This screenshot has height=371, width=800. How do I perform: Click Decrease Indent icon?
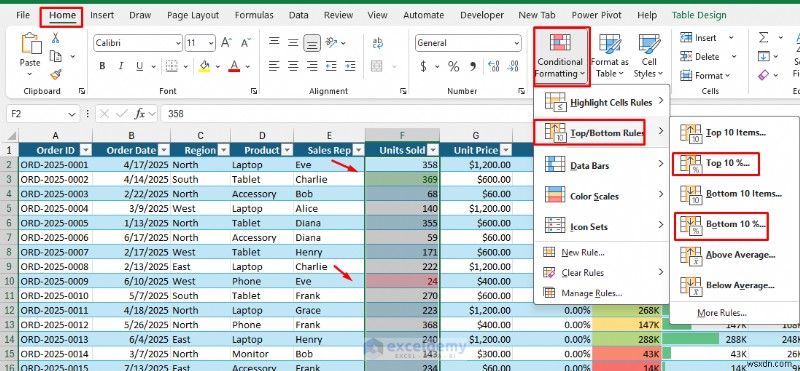click(x=331, y=66)
